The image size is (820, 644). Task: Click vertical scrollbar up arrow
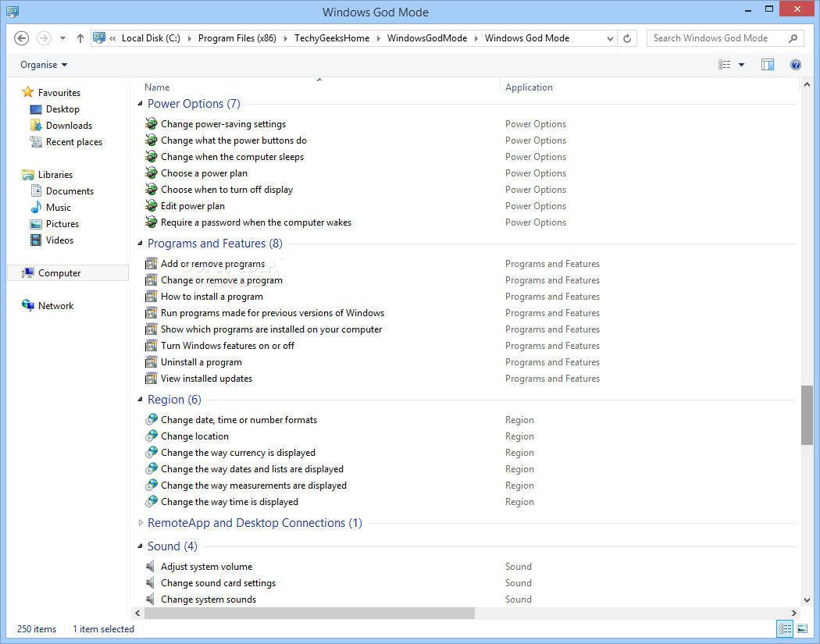807,84
